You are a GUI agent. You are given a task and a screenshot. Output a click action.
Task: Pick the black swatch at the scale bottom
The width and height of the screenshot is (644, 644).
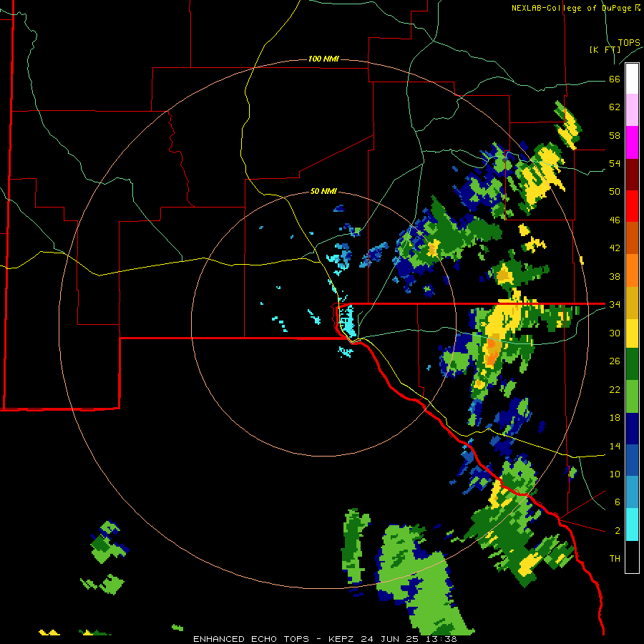(632, 557)
